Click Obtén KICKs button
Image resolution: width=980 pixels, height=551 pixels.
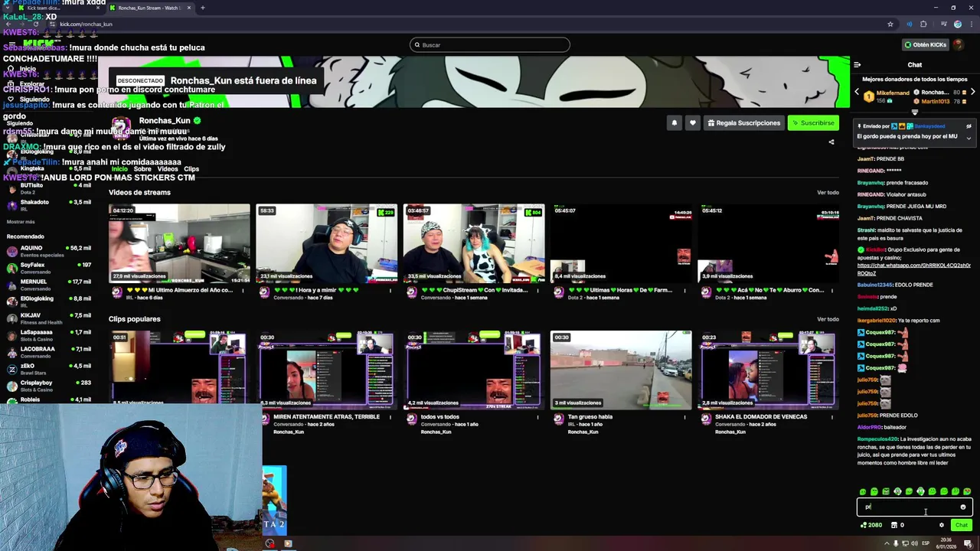pyautogui.click(x=925, y=44)
